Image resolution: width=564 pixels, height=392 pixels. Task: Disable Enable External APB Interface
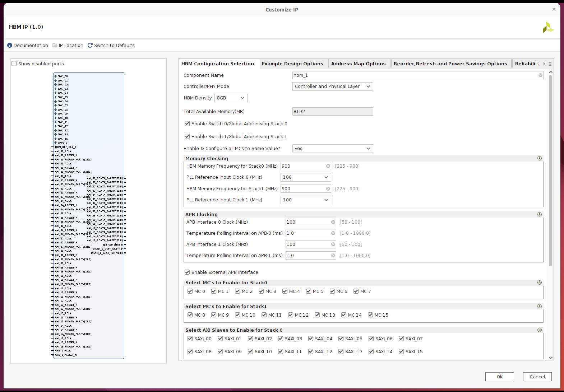tap(187, 272)
